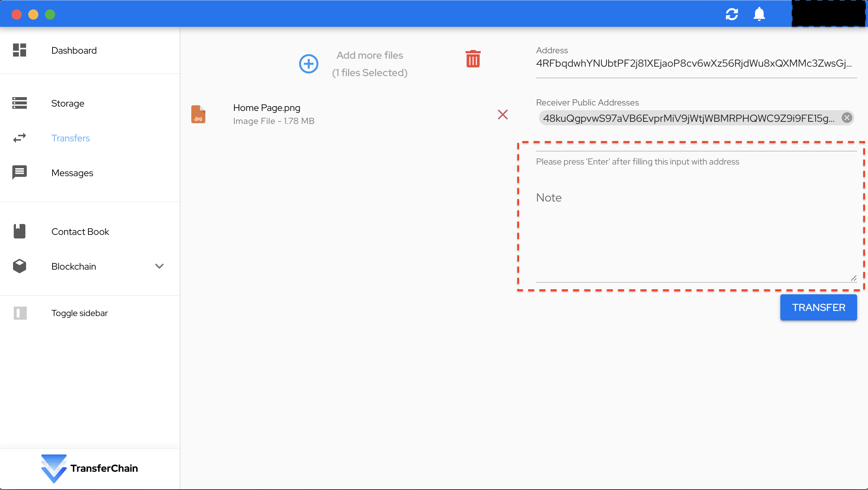Viewport: 868px width, 490px height.
Task: Open the Contact Book page
Action: 80,232
